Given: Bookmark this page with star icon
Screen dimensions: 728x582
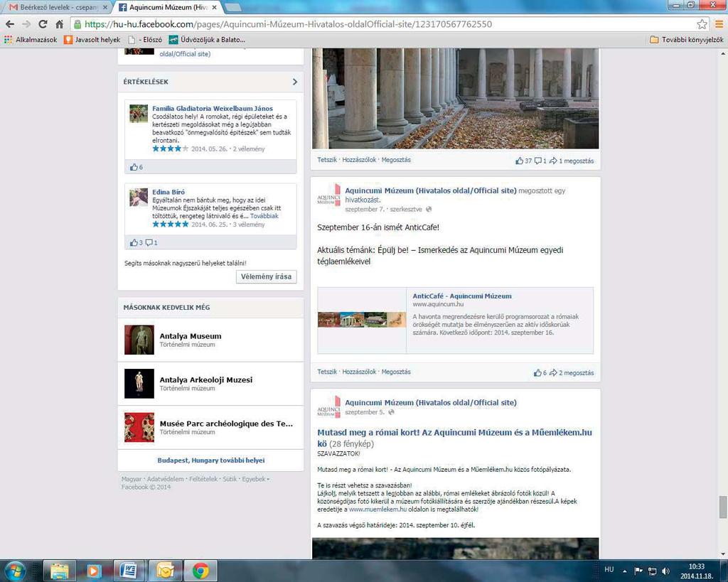Looking at the screenshot, I should (x=702, y=24).
